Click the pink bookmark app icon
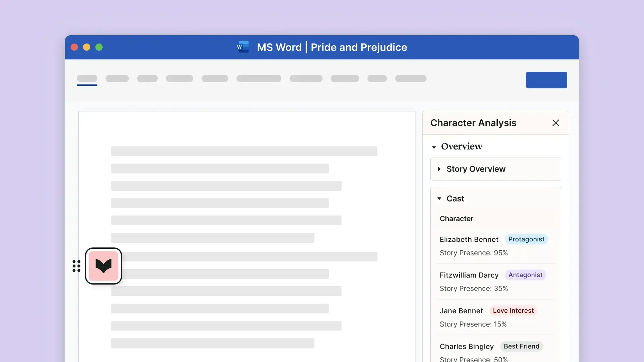The height and width of the screenshot is (362, 644). [103, 266]
